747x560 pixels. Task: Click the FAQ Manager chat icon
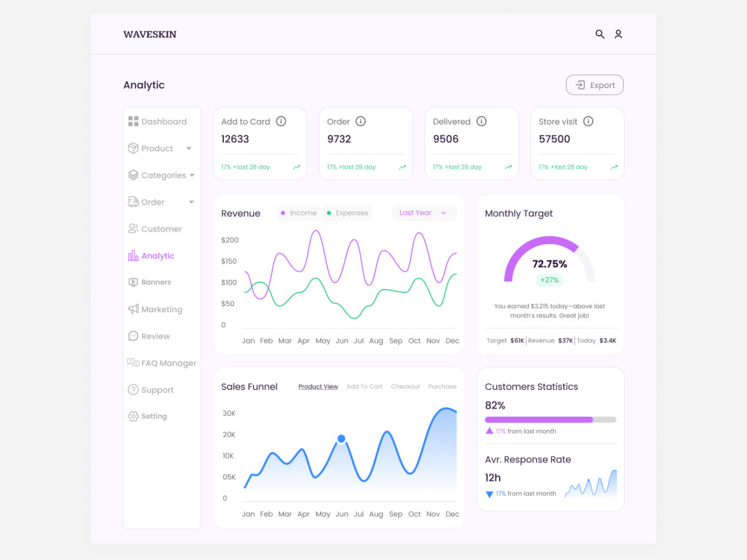click(134, 363)
